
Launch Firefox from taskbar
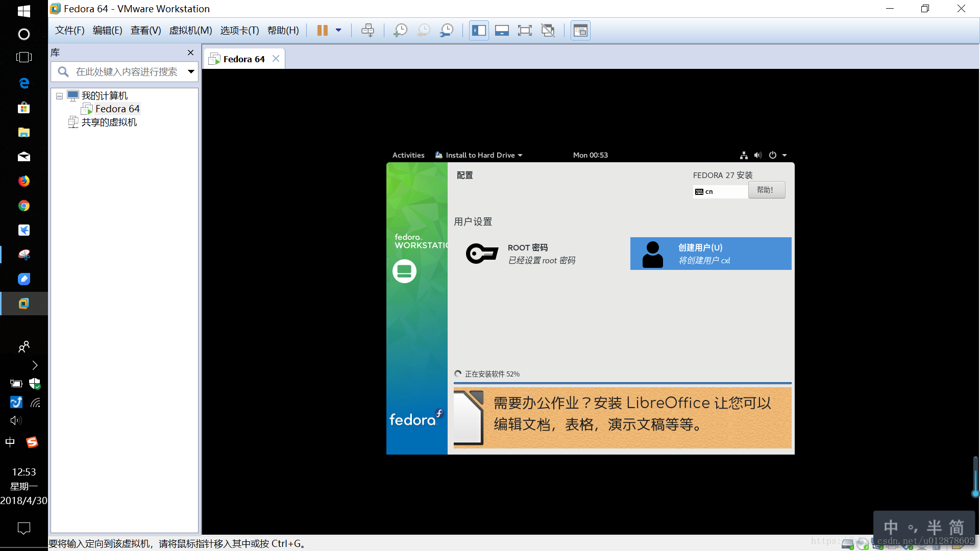click(24, 181)
